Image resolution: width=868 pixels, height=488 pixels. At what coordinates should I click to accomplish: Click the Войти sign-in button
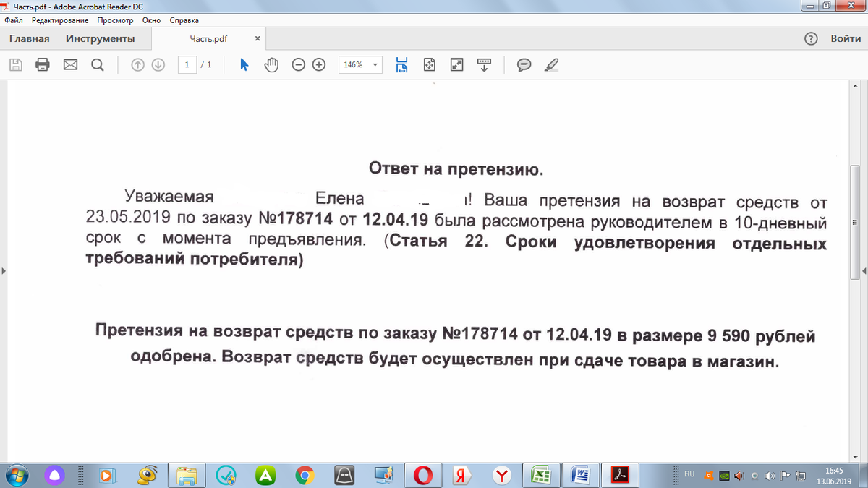click(x=846, y=39)
